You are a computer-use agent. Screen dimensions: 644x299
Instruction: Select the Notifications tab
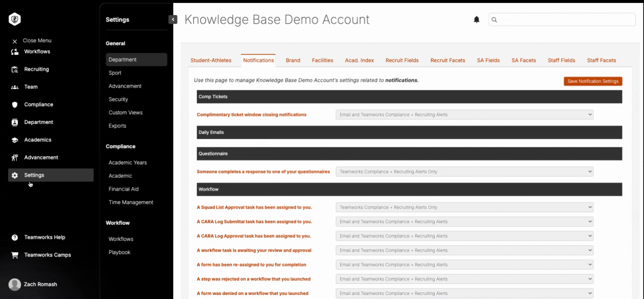click(259, 60)
